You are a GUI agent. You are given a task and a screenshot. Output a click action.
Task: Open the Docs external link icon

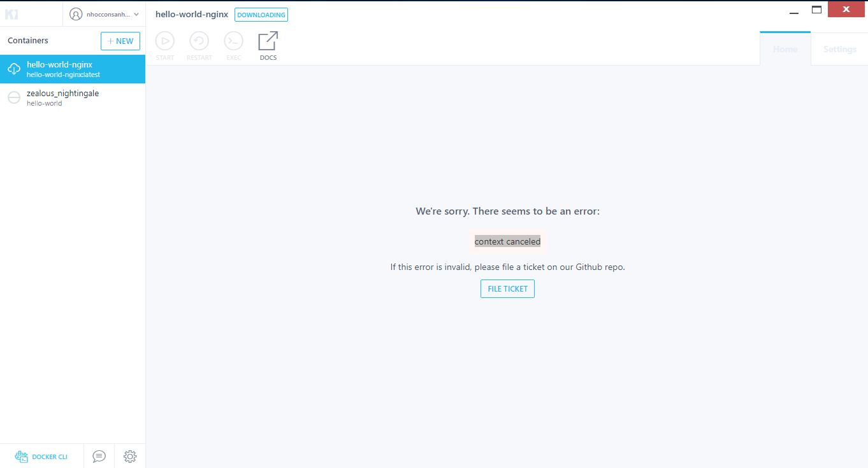pos(268,40)
